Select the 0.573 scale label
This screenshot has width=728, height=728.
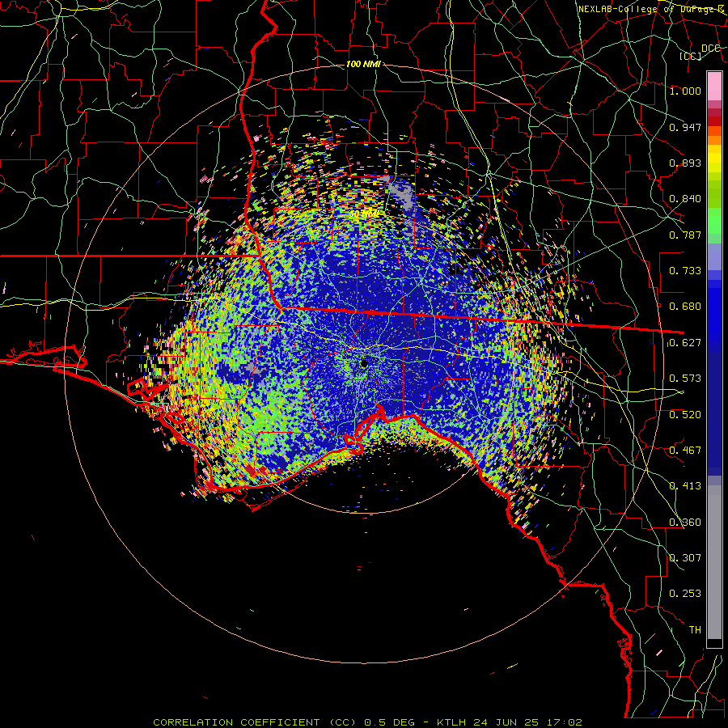tap(685, 379)
